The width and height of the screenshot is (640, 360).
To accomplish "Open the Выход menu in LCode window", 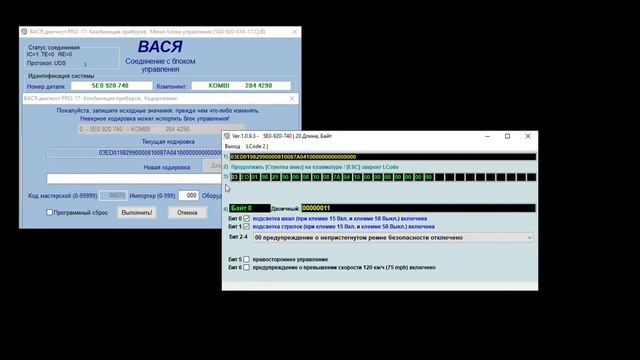I will 232,146.
